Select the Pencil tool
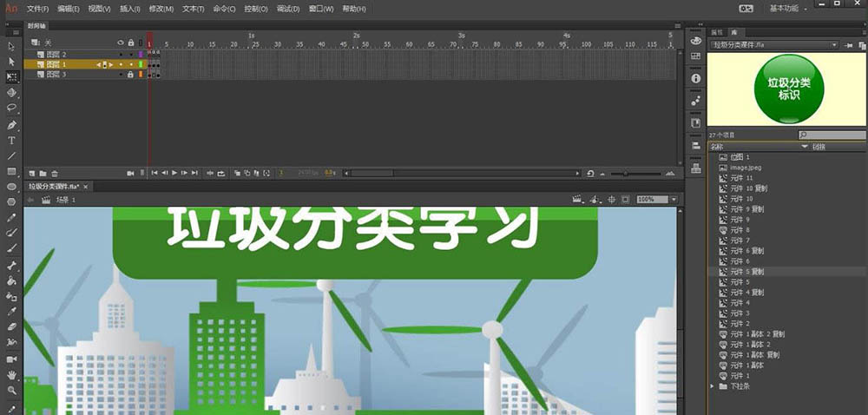The height and width of the screenshot is (415, 868). (x=11, y=218)
